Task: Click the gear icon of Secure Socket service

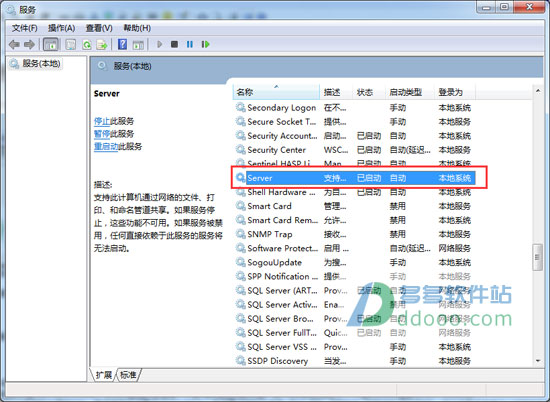Action: coord(240,121)
